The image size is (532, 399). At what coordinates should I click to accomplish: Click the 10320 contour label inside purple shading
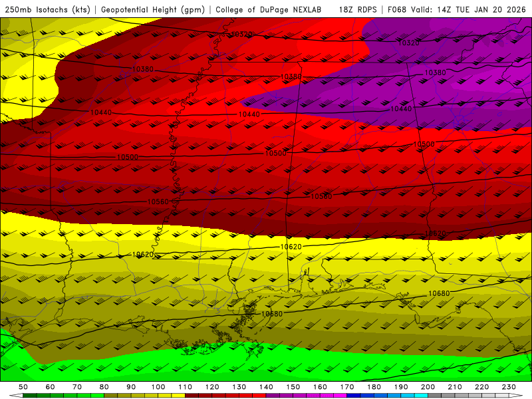click(x=408, y=43)
